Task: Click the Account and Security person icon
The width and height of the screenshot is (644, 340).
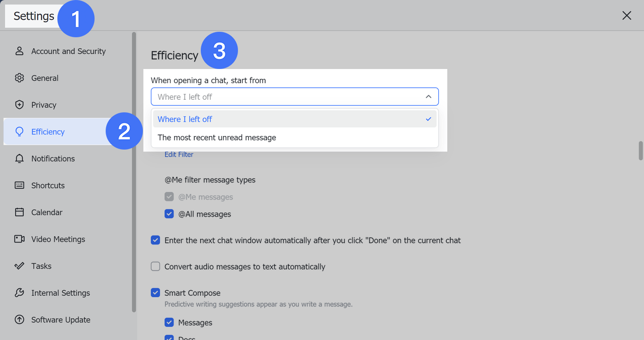Action: [20, 51]
